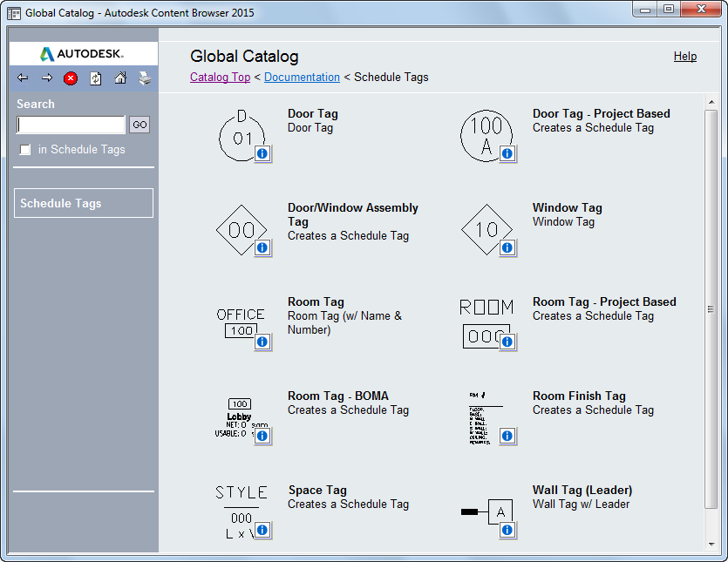Select the OFFICE 100 room tag thumbnail

(x=241, y=323)
